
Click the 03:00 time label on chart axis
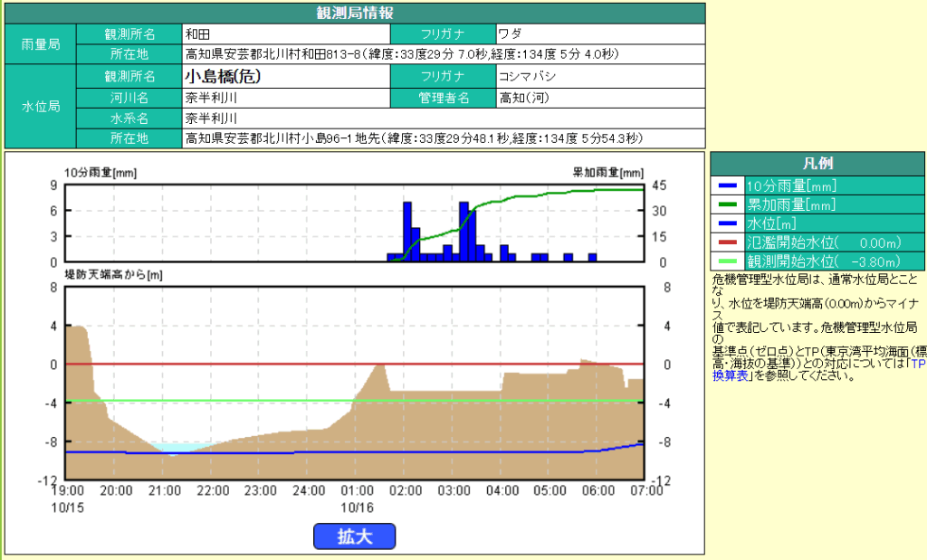(454, 489)
